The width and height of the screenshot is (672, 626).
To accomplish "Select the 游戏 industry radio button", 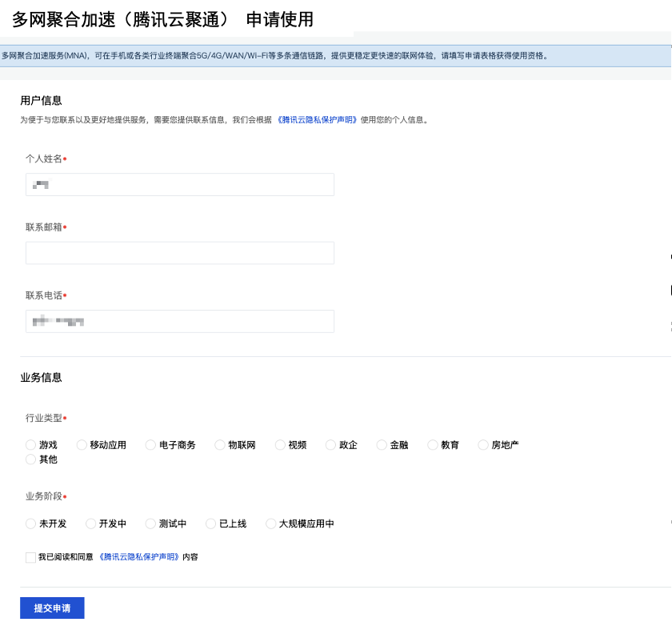I will click(31, 445).
